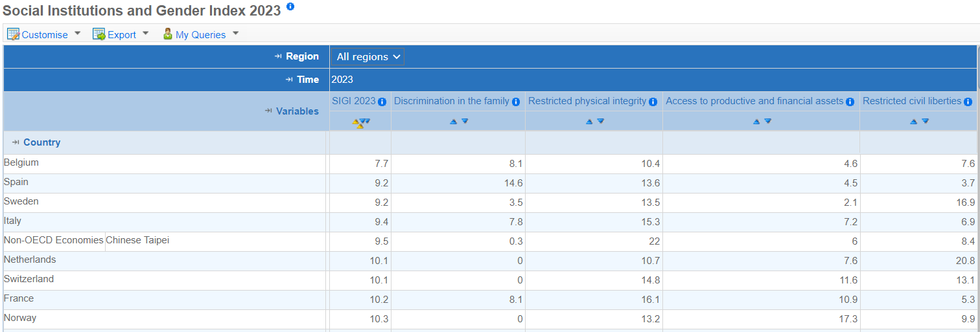This screenshot has height=332, width=980.
Task: Sort Restricted physical integrity ascending
Action: coord(589,121)
